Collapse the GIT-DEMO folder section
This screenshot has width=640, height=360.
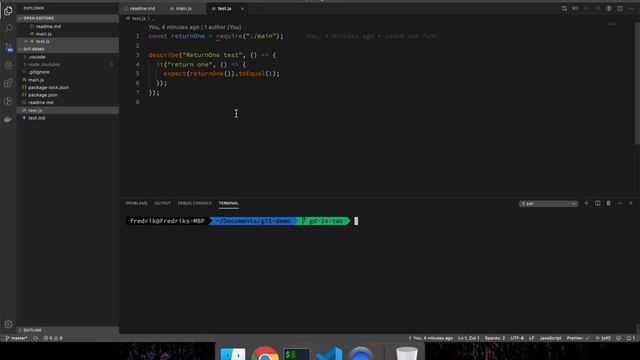click(68, 49)
